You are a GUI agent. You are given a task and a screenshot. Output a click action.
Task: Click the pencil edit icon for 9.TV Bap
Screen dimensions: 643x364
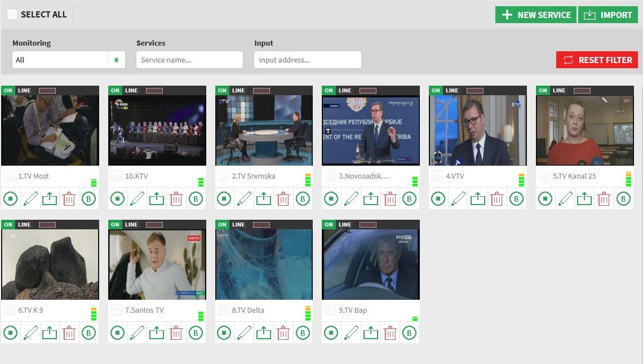click(x=351, y=332)
